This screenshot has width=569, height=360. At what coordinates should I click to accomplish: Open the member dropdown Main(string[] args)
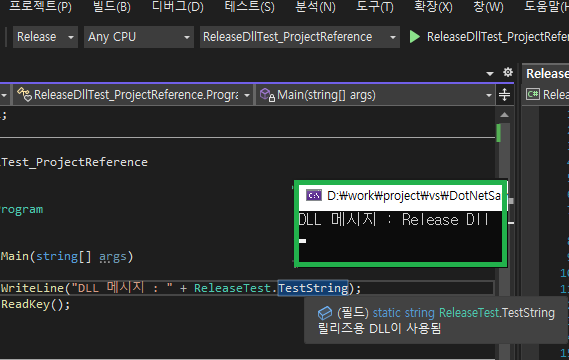(376, 95)
